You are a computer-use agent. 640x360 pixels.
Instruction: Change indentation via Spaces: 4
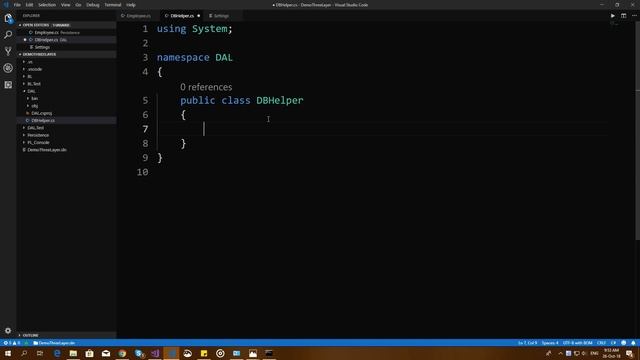pos(550,343)
